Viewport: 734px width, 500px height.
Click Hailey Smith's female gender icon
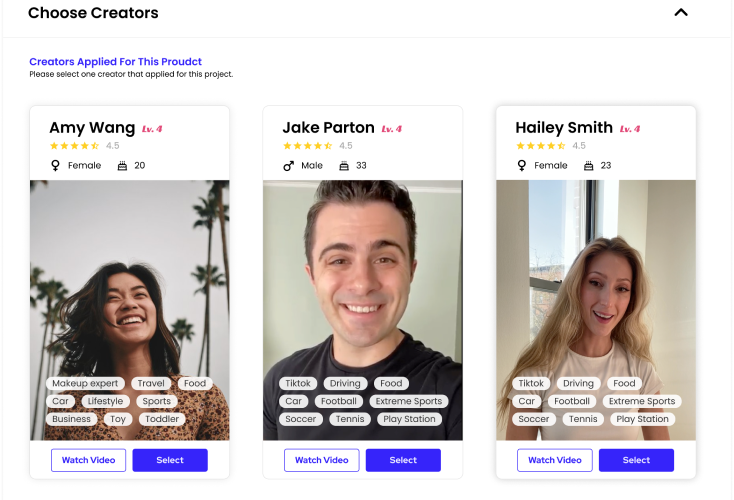[521, 165]
